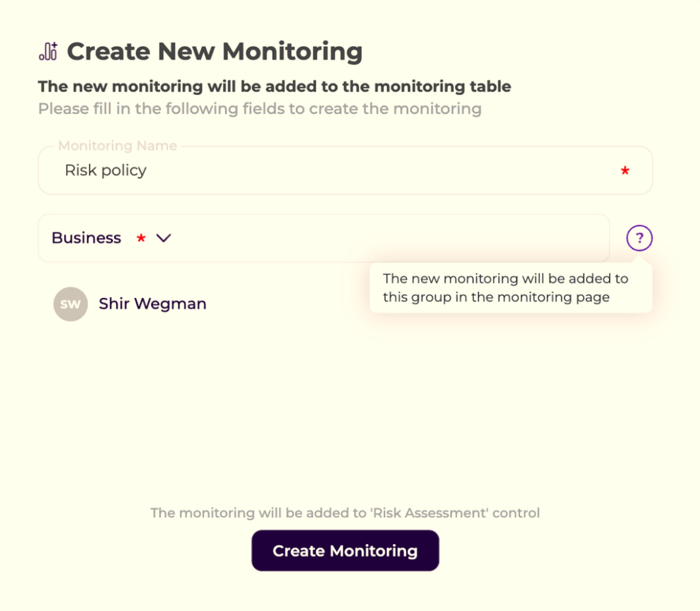Click the monitoring chart icon beside the title
Viewport: 700px width, 611px height.
[49, 51]
